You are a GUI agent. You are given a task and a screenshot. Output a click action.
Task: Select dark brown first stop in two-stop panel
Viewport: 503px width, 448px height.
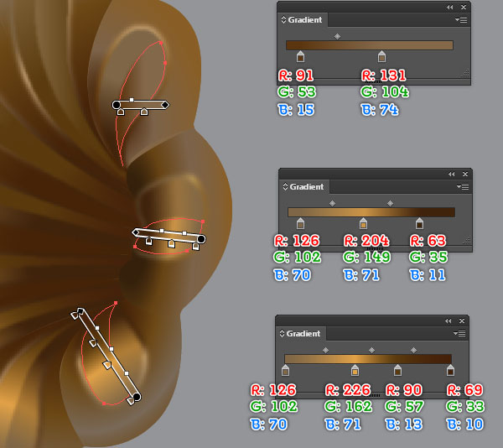[300, 56]
